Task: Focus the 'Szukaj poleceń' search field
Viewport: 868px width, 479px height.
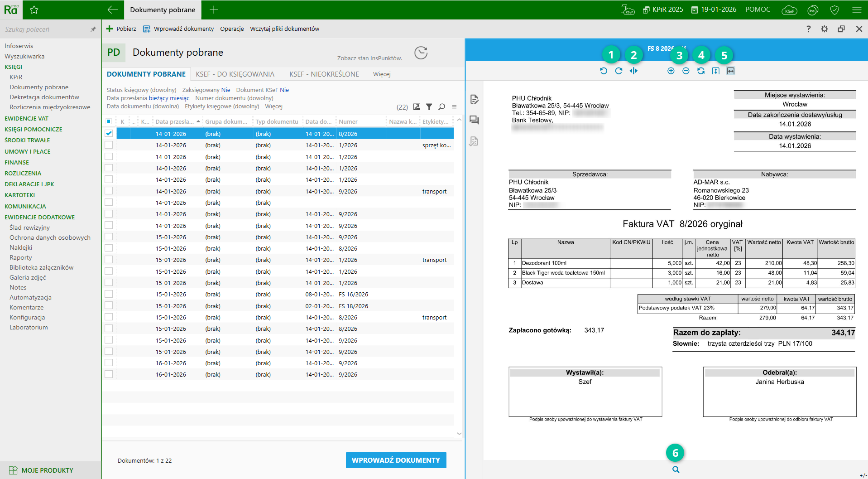Action: click(45, 29)
